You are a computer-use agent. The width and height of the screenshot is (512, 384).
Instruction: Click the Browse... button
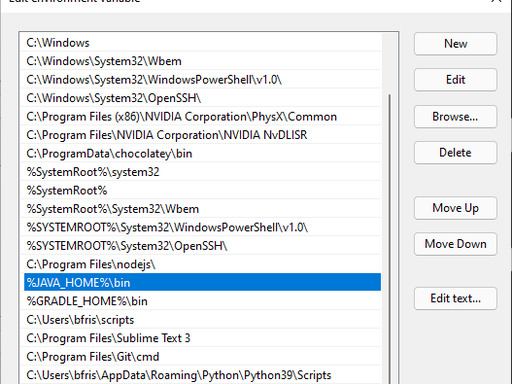(x=455, y=117)
